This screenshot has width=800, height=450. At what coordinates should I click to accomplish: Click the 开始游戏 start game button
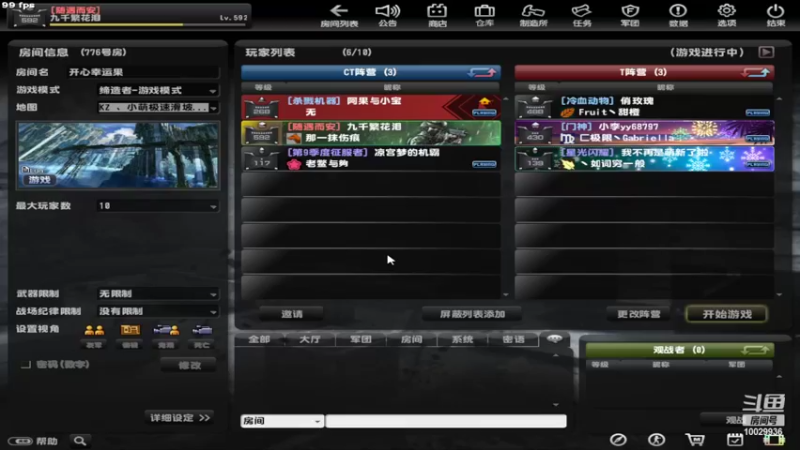point(727,314)
